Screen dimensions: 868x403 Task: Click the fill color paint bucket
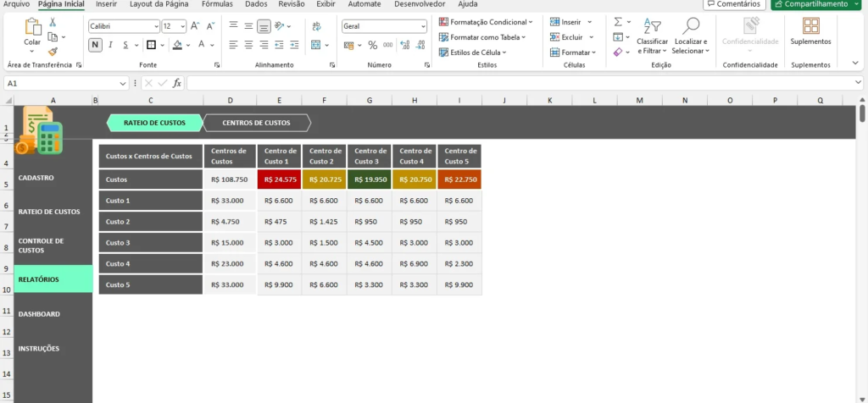point(176,45)
